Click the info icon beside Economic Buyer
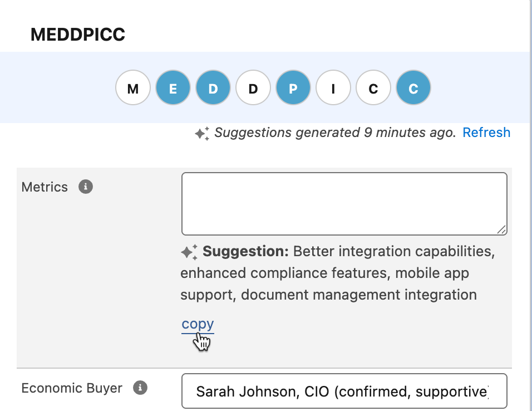Screen dimensions: 532x411 coord(140,388)
